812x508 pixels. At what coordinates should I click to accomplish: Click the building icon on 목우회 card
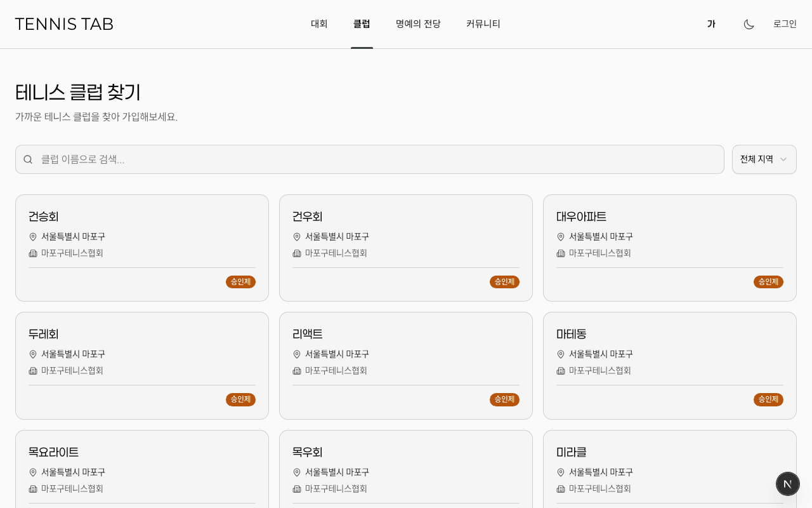[x=296, y=489]
